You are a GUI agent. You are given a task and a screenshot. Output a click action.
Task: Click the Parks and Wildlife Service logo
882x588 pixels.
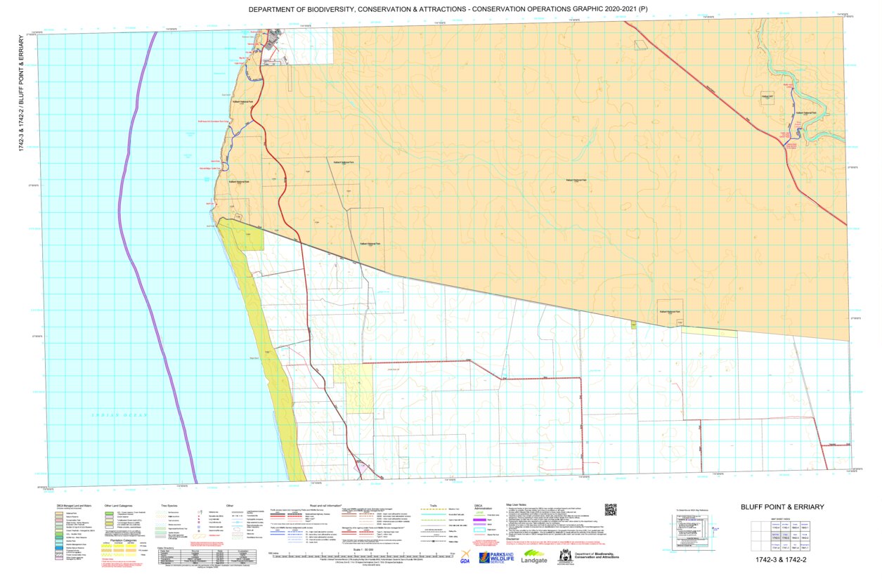click(x=497, y=558)
